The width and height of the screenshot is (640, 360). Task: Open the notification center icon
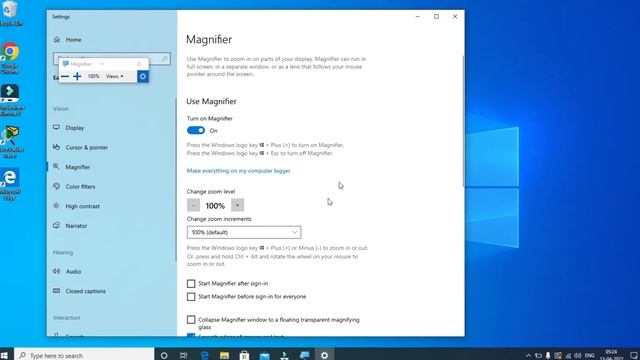click(633, 356)
